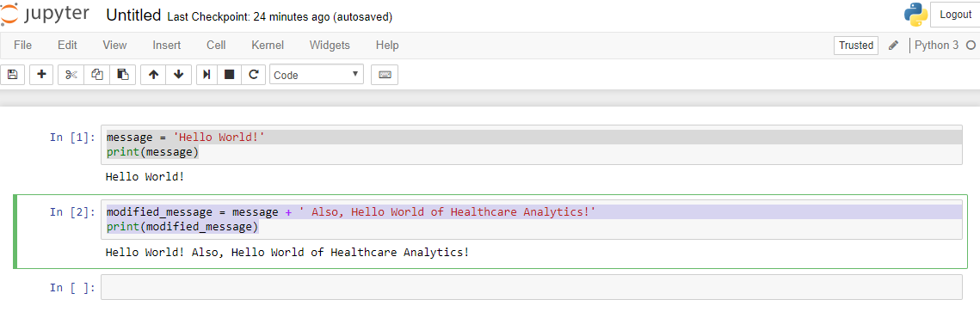
Task: Save the notebook with the floppy disk icon
Action: (13, 75)
